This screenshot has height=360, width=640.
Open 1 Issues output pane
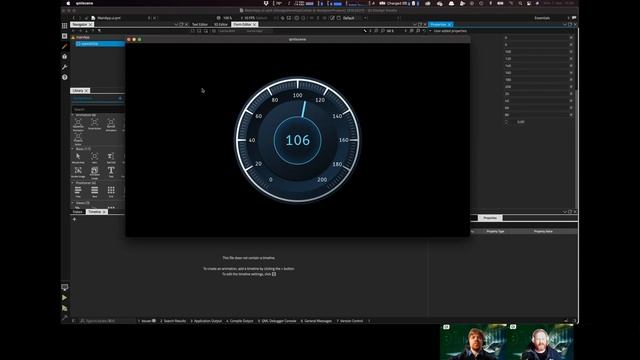click(x=147, y=321)
